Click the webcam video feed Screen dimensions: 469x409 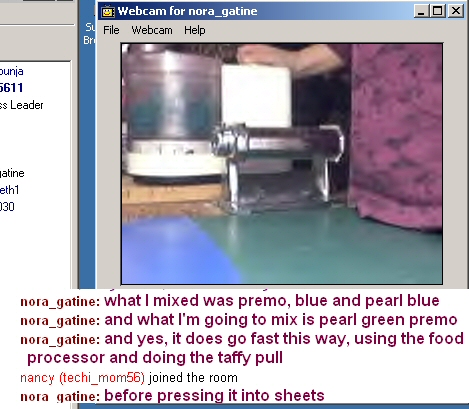pyautogui.click(x=282, y=164)
